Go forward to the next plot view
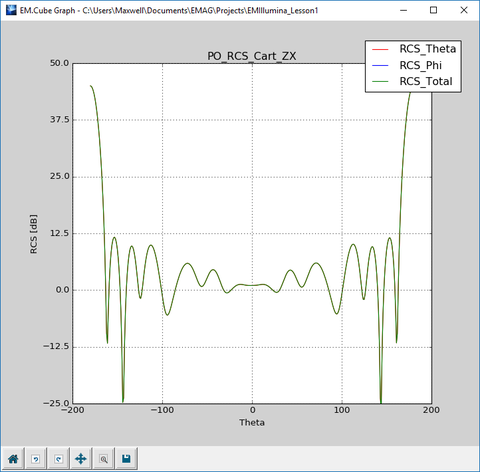480x472 pixels. [58, 459]
